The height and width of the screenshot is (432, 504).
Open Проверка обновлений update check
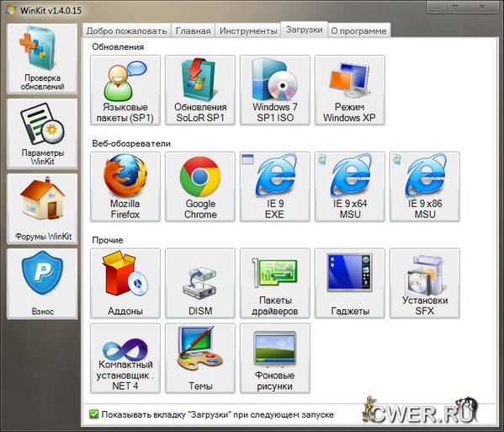tap(42, 59)
